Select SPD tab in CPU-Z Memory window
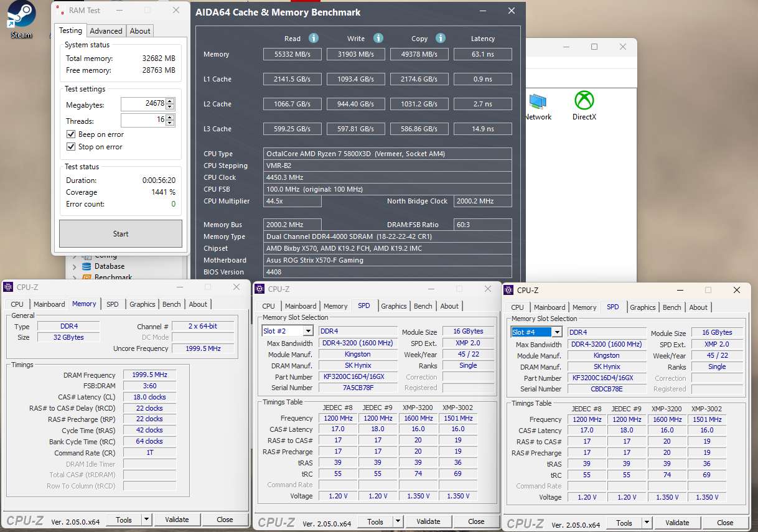Screen dimensions: 758x532 (x=112, y=304)
